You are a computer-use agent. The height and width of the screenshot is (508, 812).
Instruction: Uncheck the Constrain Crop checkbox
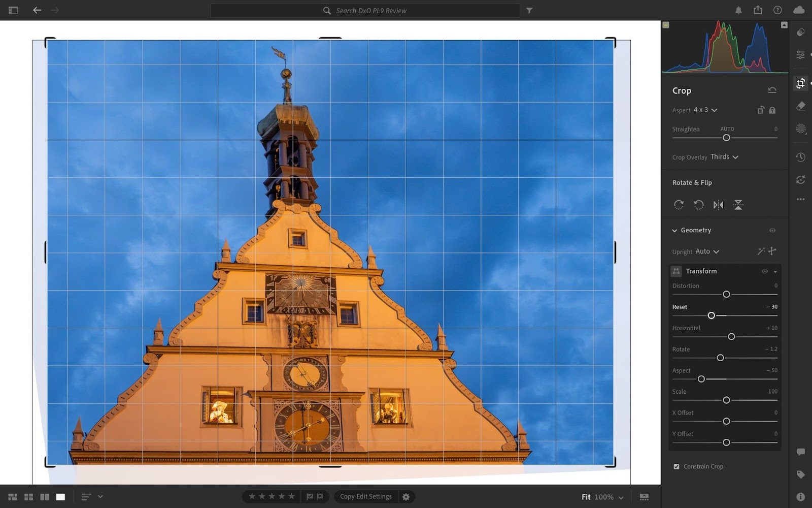(x=676, y=466)
